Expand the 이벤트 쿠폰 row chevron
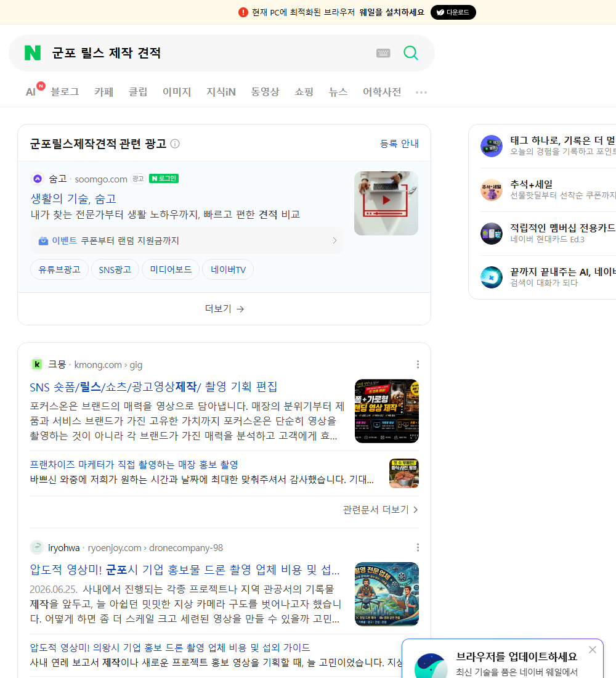Image resolution: width=616 pixels, height=678 pixels. click(334, 240)
